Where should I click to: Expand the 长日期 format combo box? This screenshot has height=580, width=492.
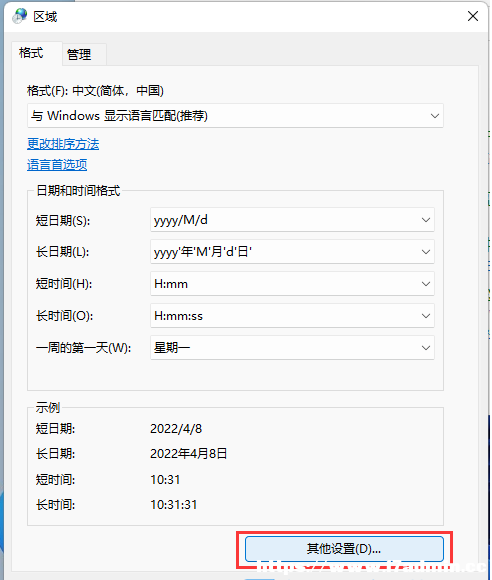point(292,252)
